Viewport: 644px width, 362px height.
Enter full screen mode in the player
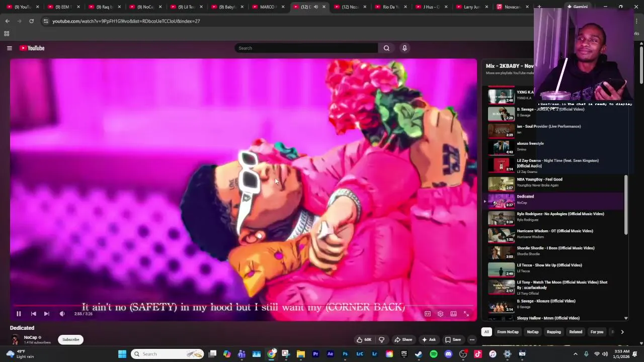(466, 314)
